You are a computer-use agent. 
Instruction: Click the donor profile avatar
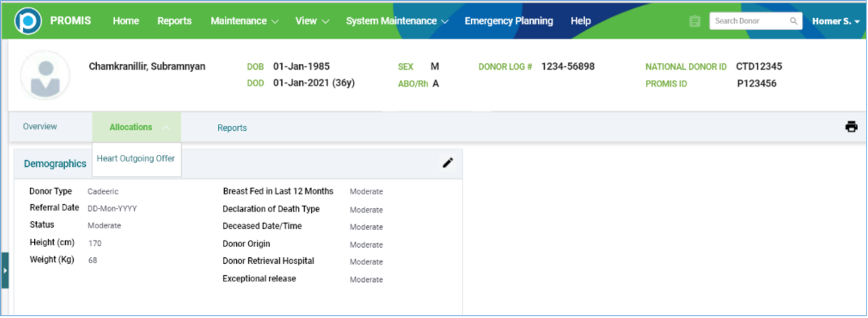pyautogui.click(x=45, y=76)
